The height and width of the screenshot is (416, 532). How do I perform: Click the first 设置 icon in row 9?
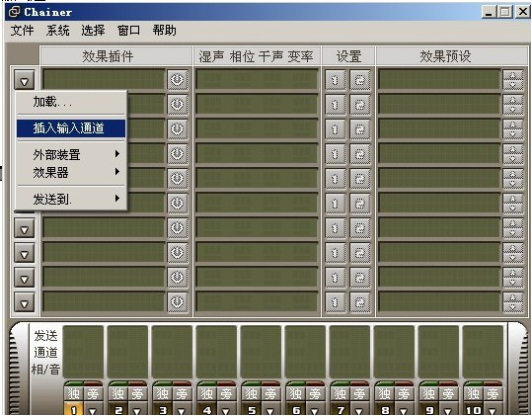pyautogui.click(x=336, y=278)
